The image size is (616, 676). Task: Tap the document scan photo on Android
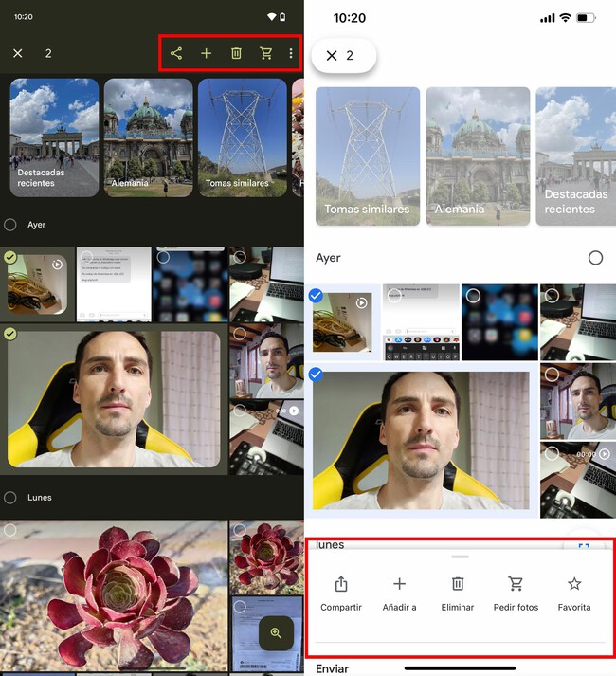tap(267, 633)
